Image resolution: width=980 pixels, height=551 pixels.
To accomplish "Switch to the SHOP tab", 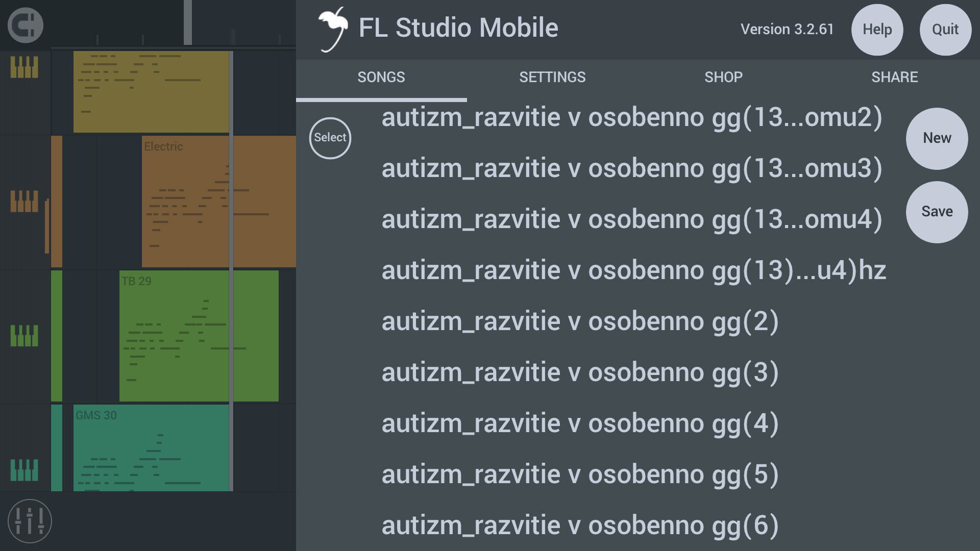I will (723, 77).
